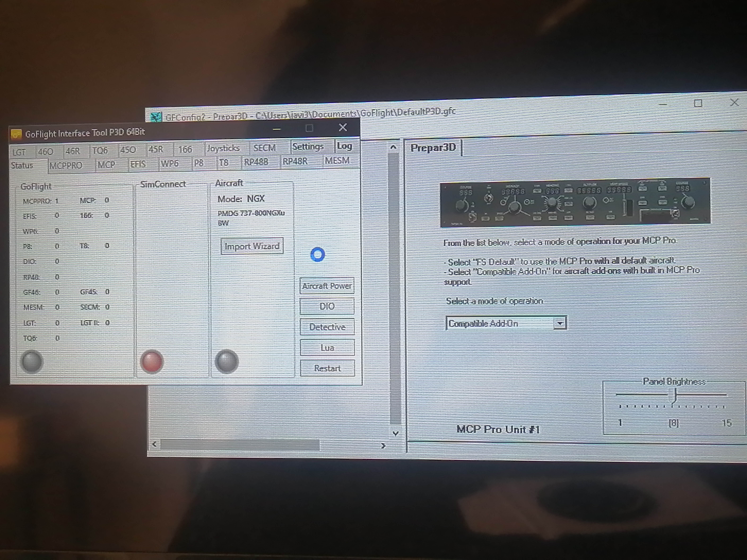Close the GoFlight Interface Tool window
Viewport: 747px width, 560px height.
(x=343, y=127)
